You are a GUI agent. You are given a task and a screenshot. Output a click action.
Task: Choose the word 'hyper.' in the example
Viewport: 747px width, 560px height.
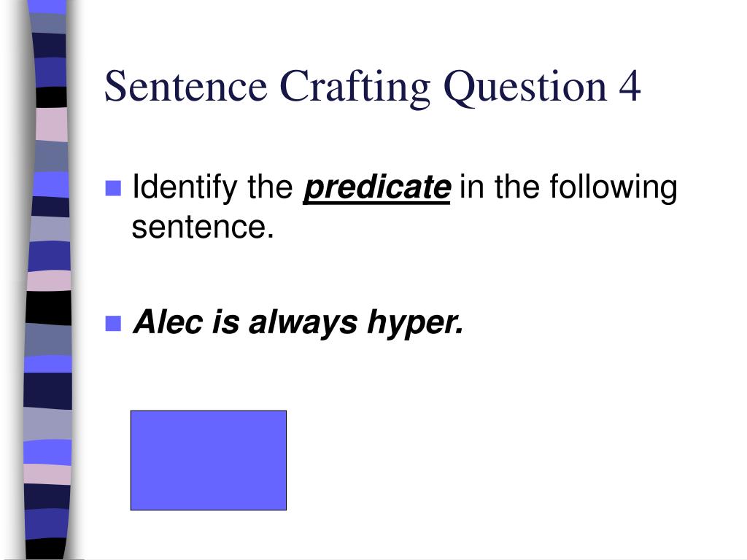(415, 324)
